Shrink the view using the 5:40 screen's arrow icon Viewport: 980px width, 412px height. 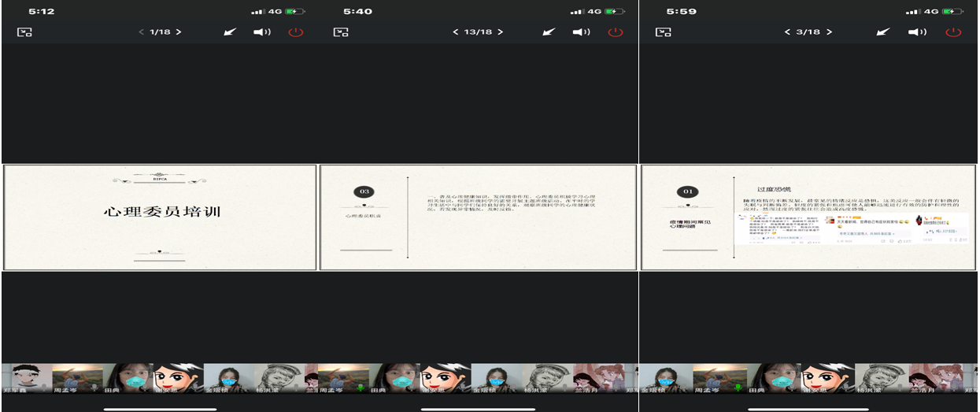[x=549, y=32]
